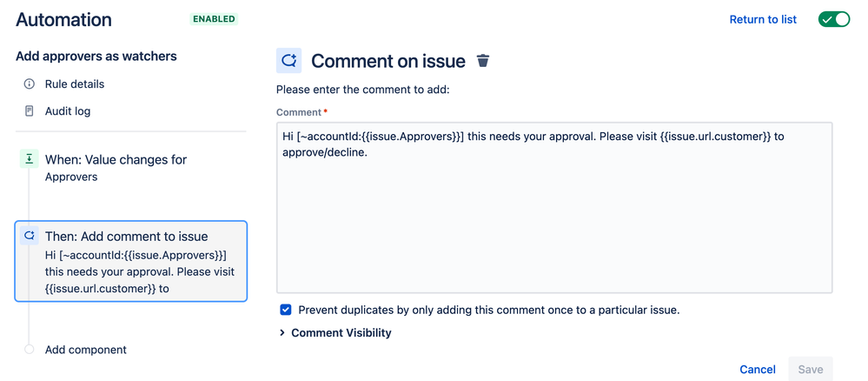This screenshot has width=868, height=381.
Task: Click the Audit log document icon
Action: coord(30,111)
